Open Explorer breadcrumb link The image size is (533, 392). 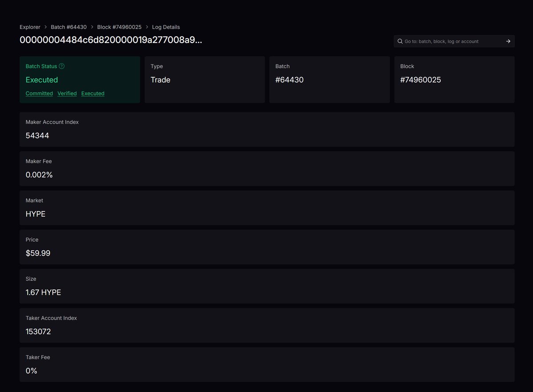coord(30,27)
